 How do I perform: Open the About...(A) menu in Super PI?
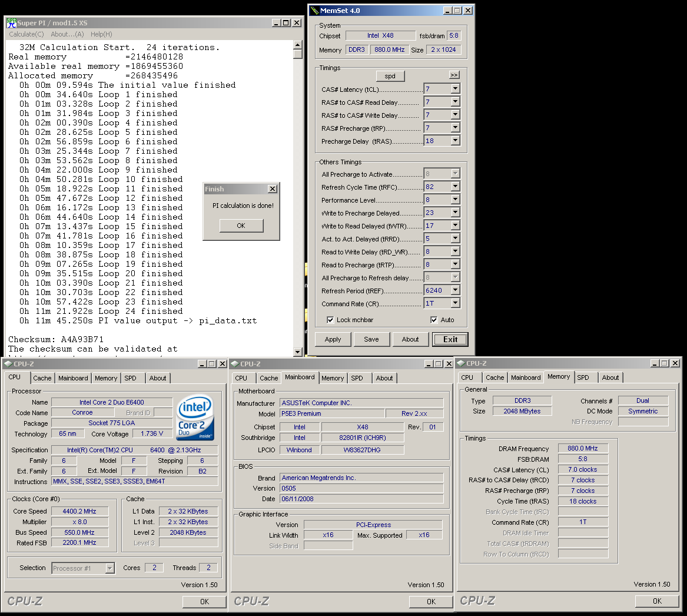(x=67, y=34)
